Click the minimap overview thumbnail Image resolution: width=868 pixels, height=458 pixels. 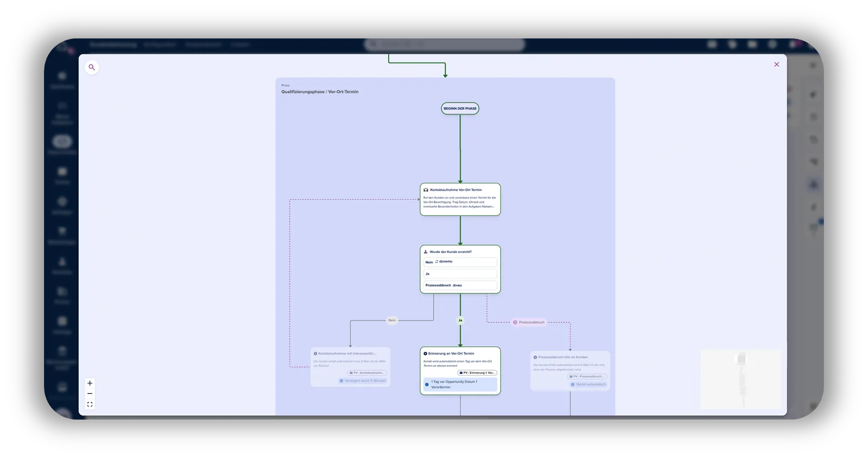pos(741,379)
